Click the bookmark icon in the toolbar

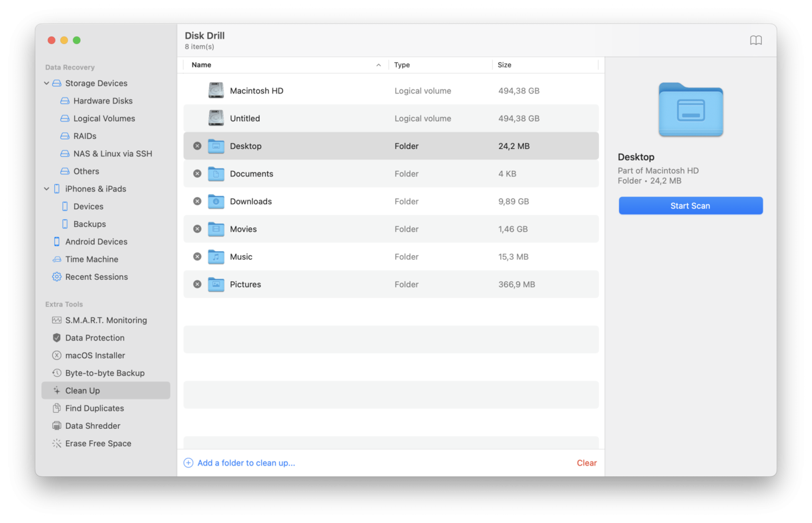tap(755, 40)
